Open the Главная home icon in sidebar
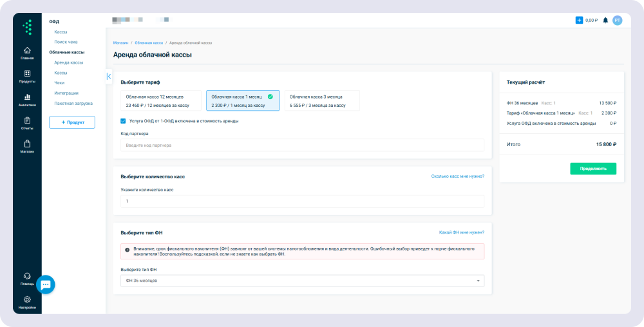The height and width of the screenshot is (327, 644). pos(27,51)
